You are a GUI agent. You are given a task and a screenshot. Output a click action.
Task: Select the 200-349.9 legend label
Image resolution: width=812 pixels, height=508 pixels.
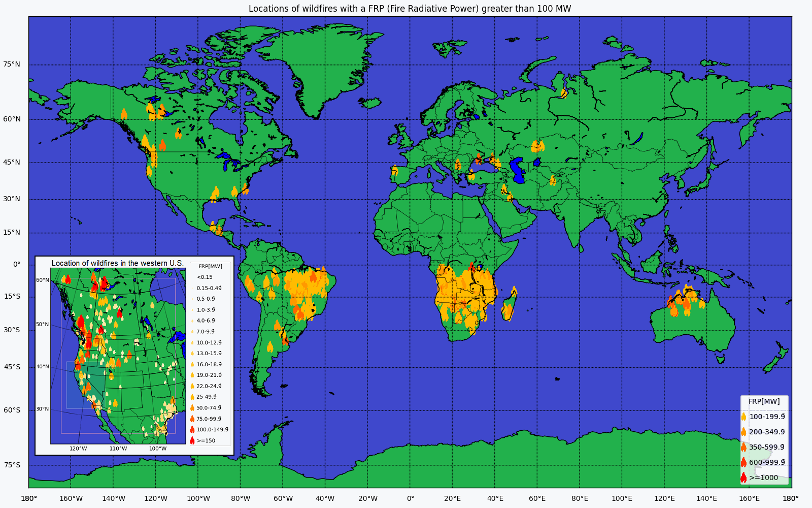coord(767,432)
